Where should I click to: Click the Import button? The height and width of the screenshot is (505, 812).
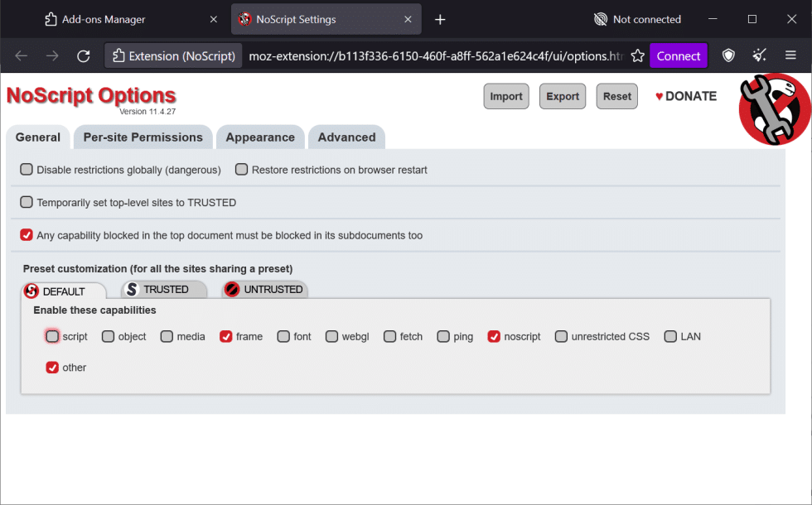506,96
